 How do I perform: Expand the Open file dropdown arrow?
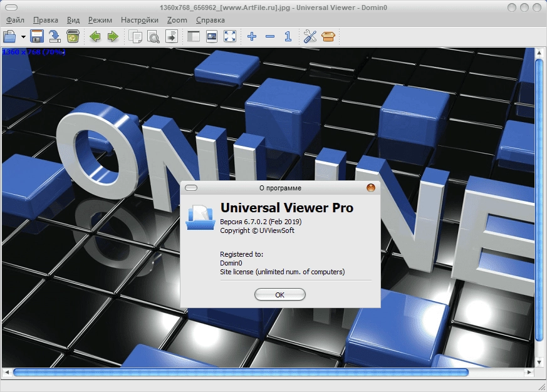(23, 36)
